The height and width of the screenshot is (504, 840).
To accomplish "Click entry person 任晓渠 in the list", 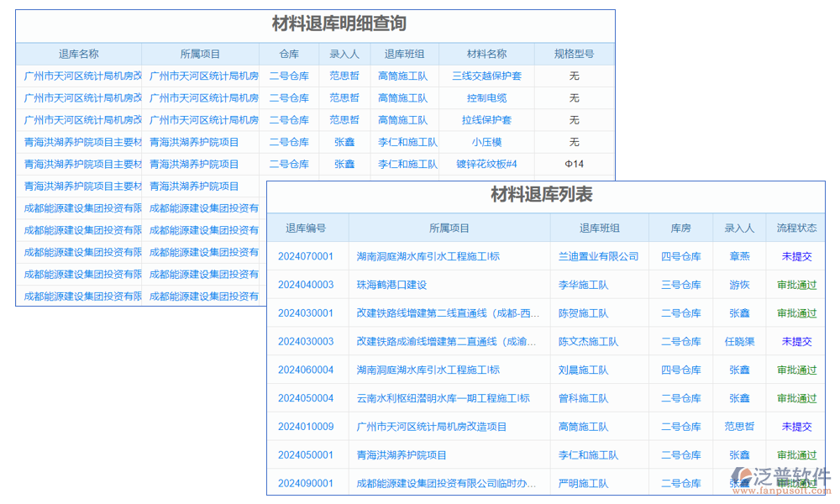I will [x=740, y=341].
